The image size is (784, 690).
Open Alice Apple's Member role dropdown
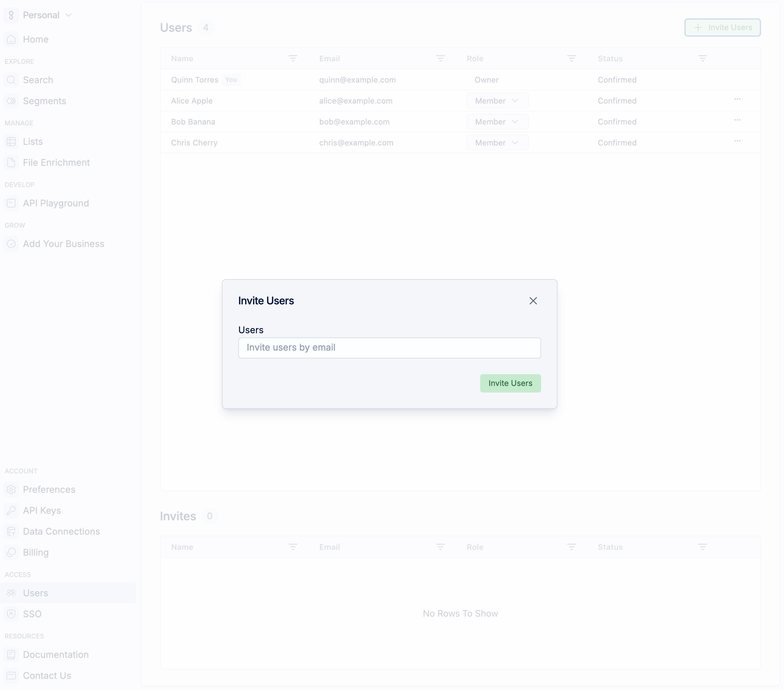(498, 101)
